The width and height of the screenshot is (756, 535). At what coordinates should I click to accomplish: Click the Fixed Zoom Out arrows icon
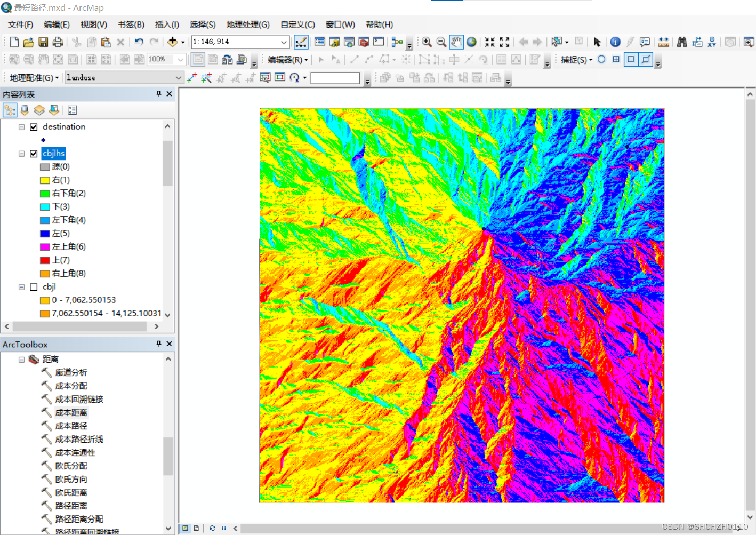tap(504, 42)
